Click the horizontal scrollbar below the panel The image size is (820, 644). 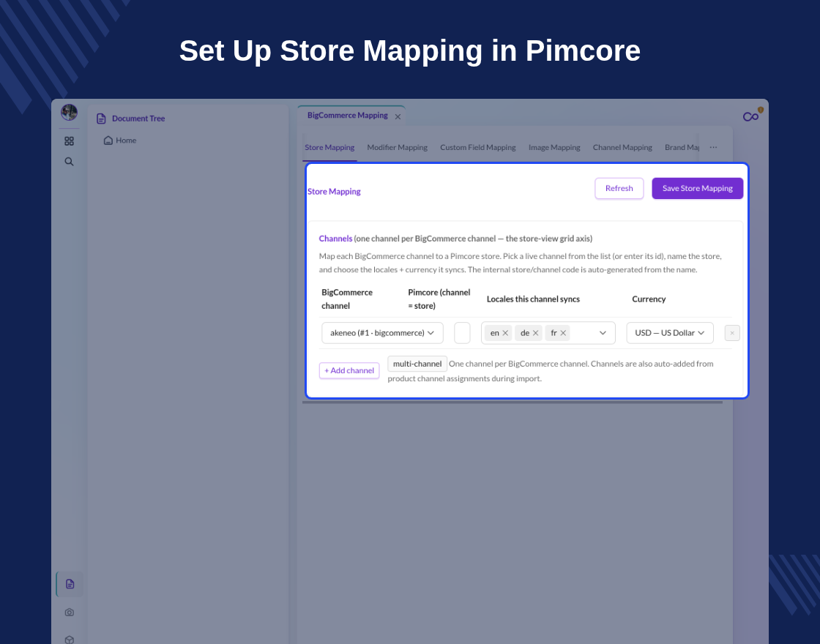(x=512, y=402)
